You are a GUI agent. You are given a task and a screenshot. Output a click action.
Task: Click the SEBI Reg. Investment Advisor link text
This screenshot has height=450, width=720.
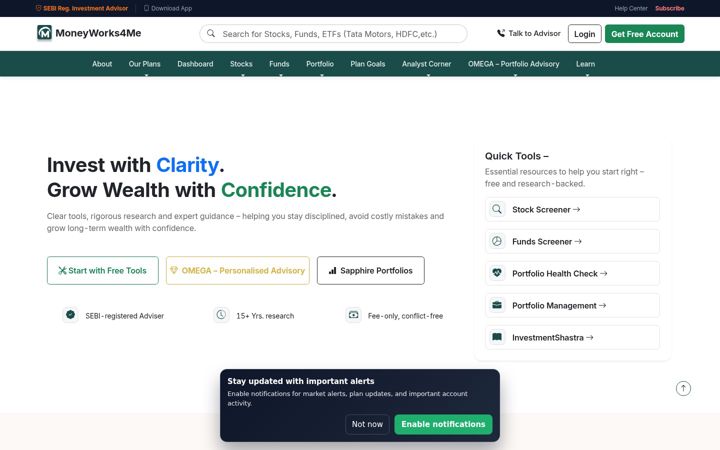point(85,8)
